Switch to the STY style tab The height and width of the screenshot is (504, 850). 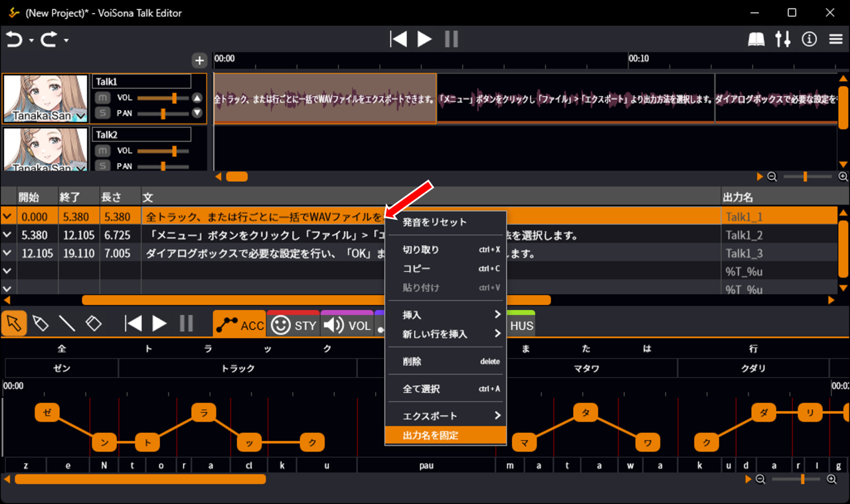[x=294, y=325]
